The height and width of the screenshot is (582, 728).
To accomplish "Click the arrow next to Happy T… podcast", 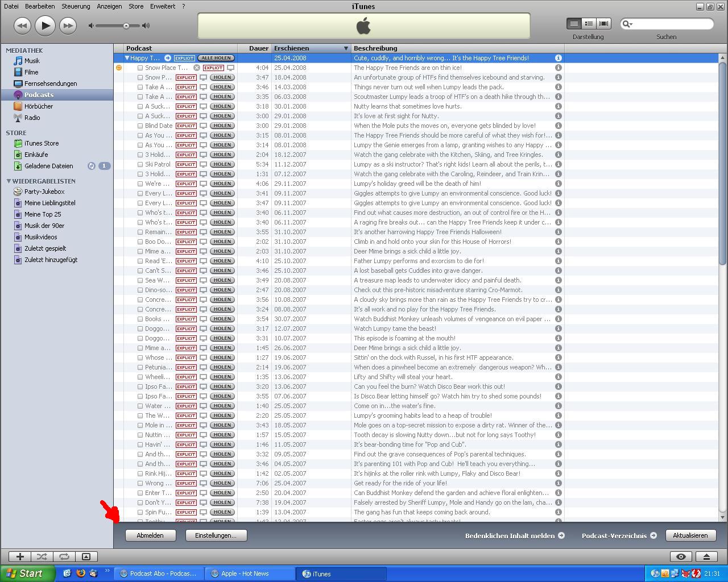I will pyautogui.click(x=168, y=58).
